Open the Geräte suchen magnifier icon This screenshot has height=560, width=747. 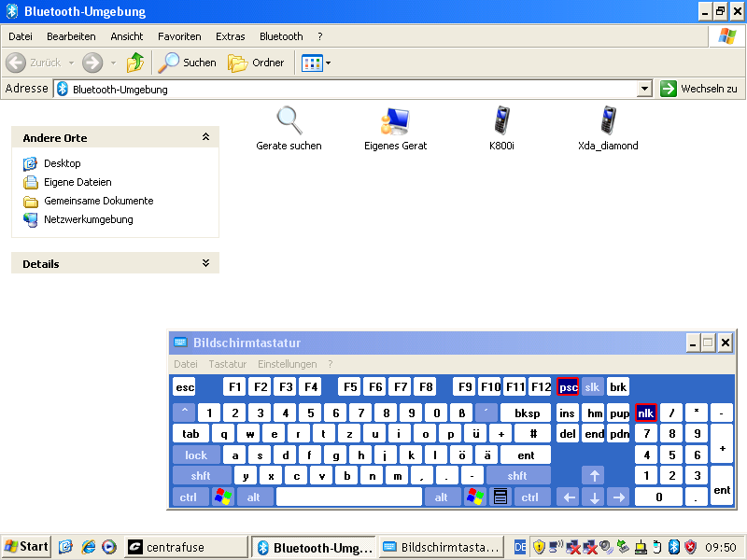click(x=289, y=121)
